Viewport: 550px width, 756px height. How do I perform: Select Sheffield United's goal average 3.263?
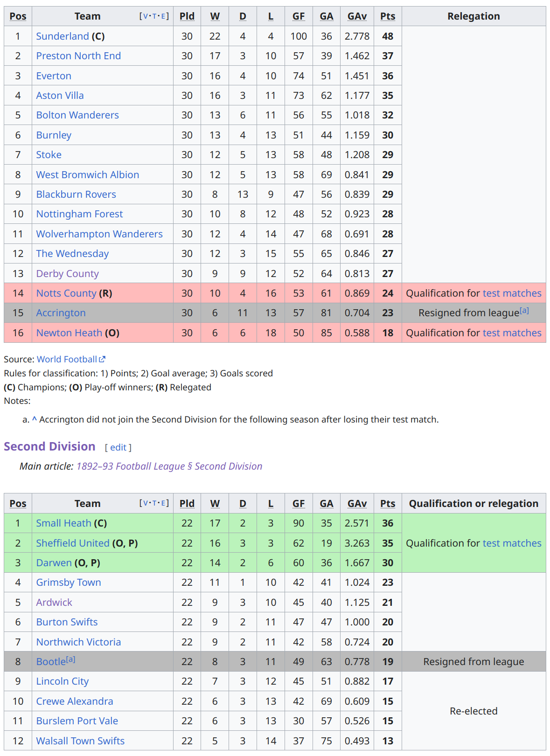(x=357, y=543)
